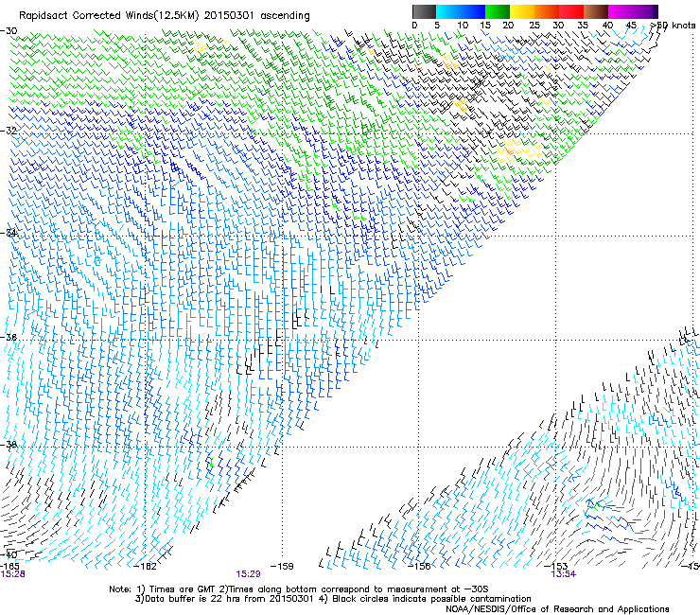
Task: Click the NOAA/NESDIS Office of Research credit
Action: coord(557,609)
